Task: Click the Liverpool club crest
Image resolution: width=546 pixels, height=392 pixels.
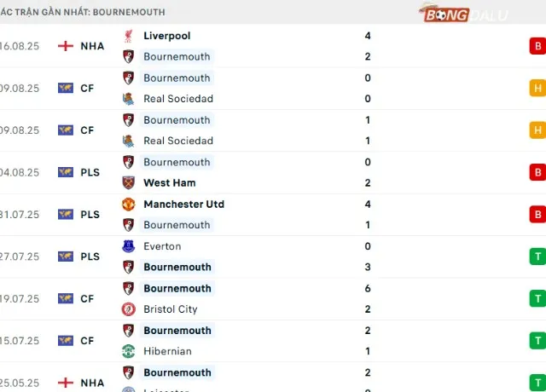Action: tap(128, 36)
